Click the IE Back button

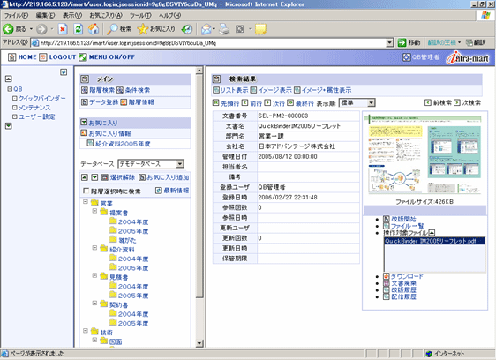pyautogui.click(x=15, y=29)
